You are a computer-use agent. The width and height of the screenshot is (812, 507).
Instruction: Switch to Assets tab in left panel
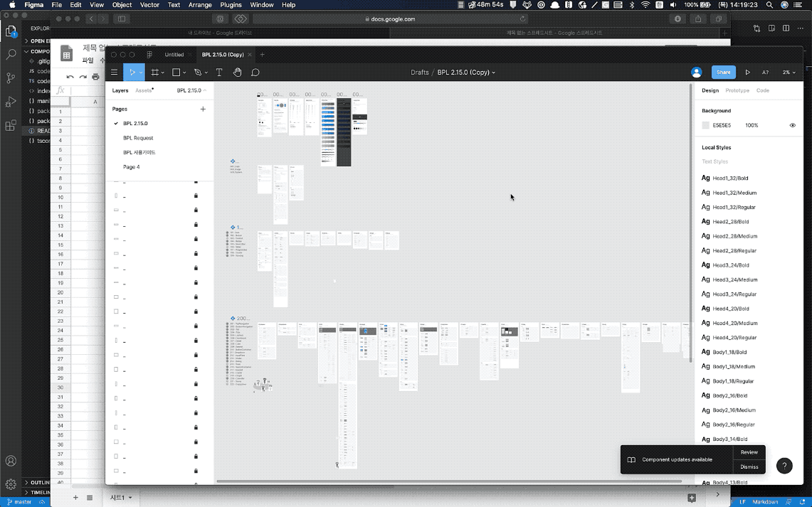(x=144, y=90)
